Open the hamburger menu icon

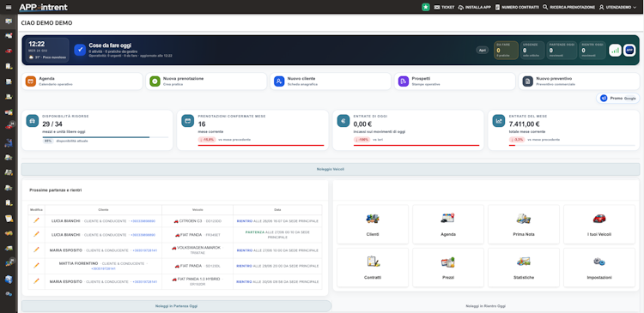[9, 7]
